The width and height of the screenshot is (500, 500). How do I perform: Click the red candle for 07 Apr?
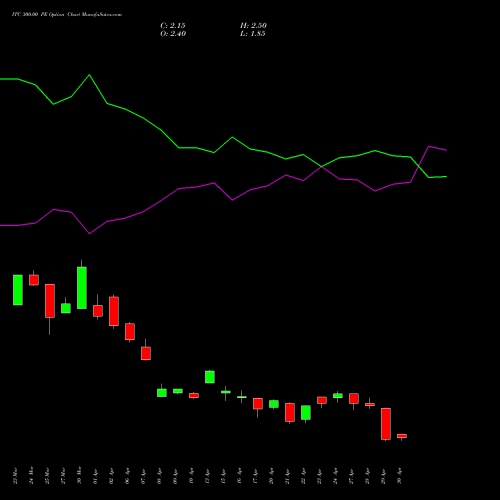146,353
